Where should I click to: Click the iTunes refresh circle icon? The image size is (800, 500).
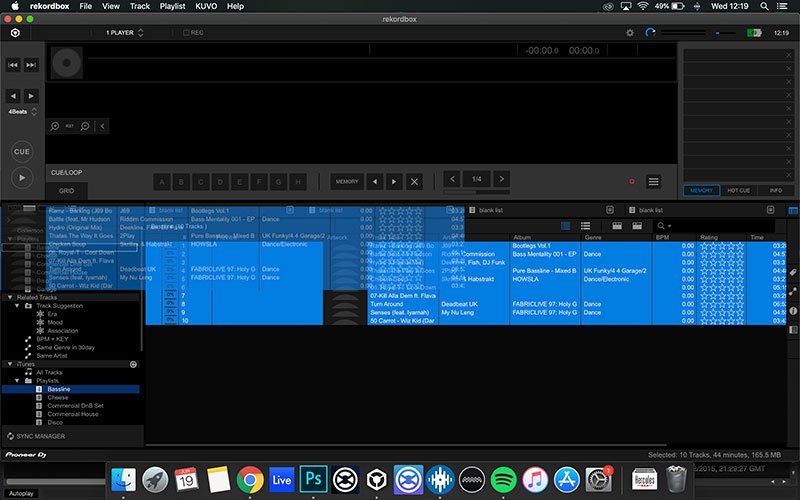pyautogui.click(x=133, y=364)
